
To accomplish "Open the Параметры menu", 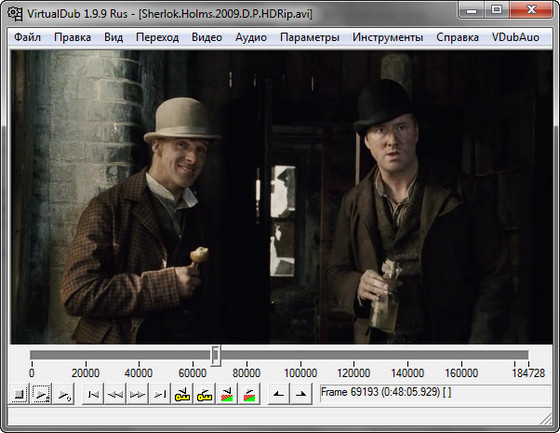I will click(310, 37).
